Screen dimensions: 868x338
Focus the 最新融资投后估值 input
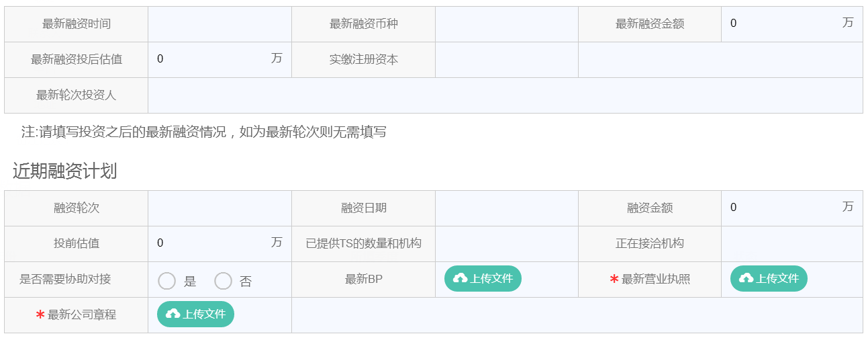[x=209, y=59]
